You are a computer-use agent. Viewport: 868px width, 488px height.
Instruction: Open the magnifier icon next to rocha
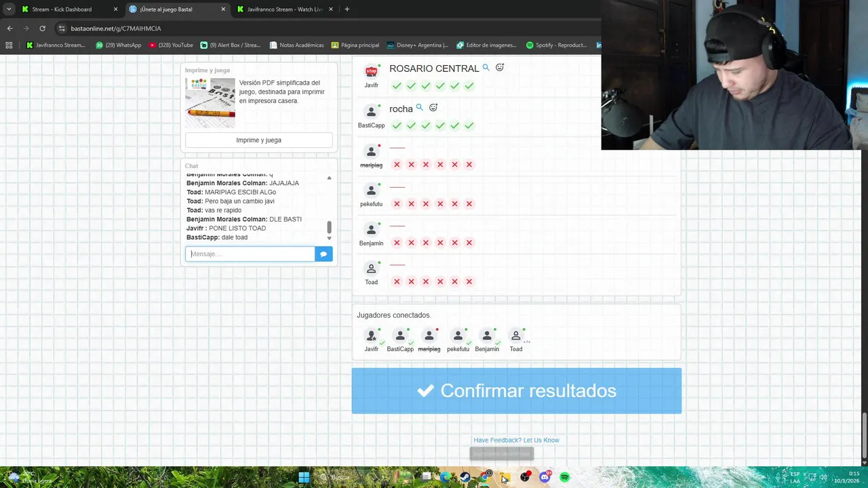(x=419, y=108)
